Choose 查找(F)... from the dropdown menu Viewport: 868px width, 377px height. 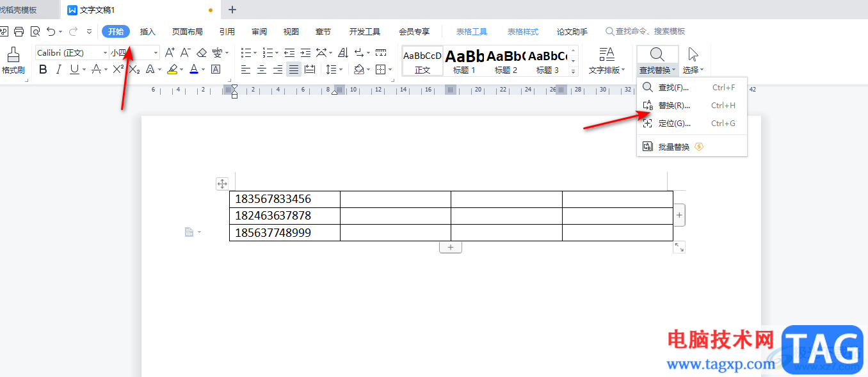pos(692,87)
